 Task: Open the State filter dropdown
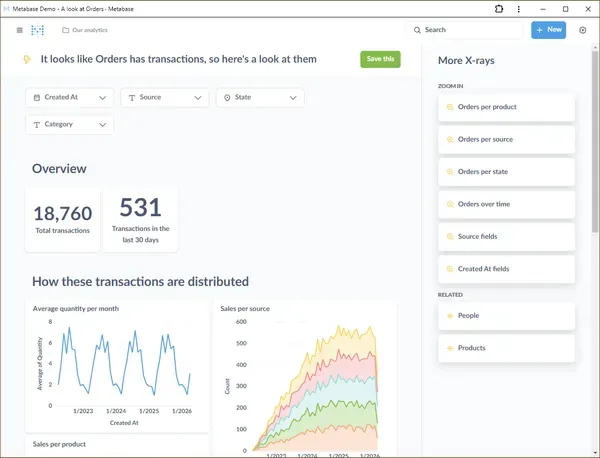click(260, 98)
